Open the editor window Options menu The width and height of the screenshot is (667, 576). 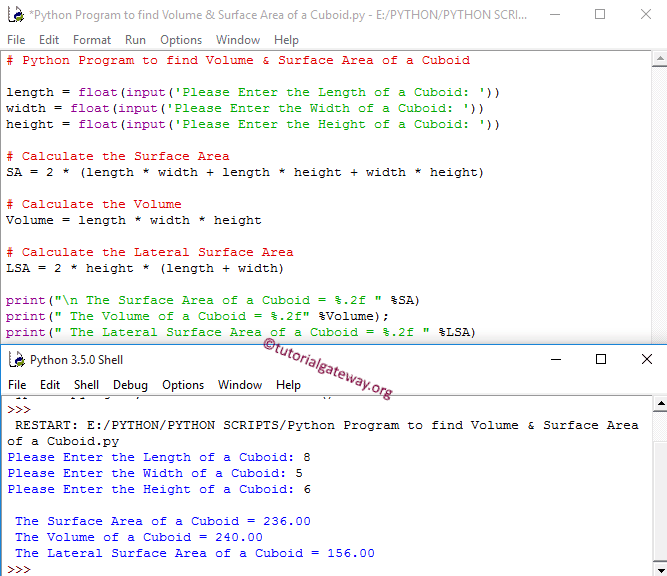[181, 40]
